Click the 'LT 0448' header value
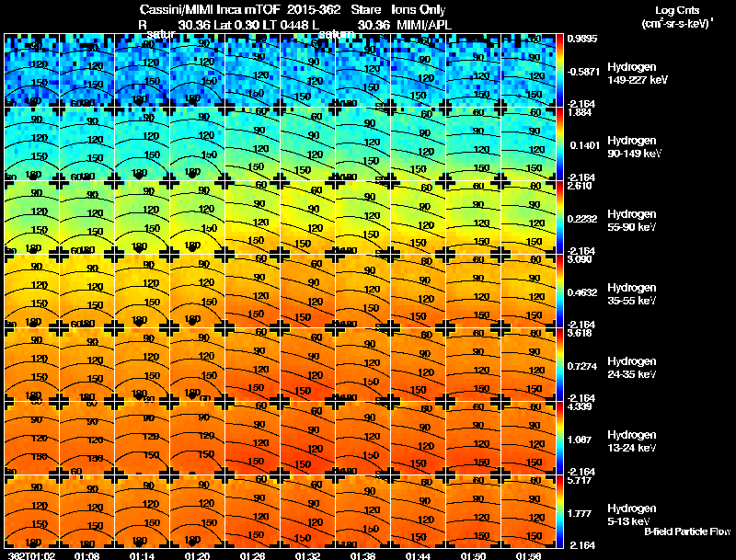 (x=284, y=25)
